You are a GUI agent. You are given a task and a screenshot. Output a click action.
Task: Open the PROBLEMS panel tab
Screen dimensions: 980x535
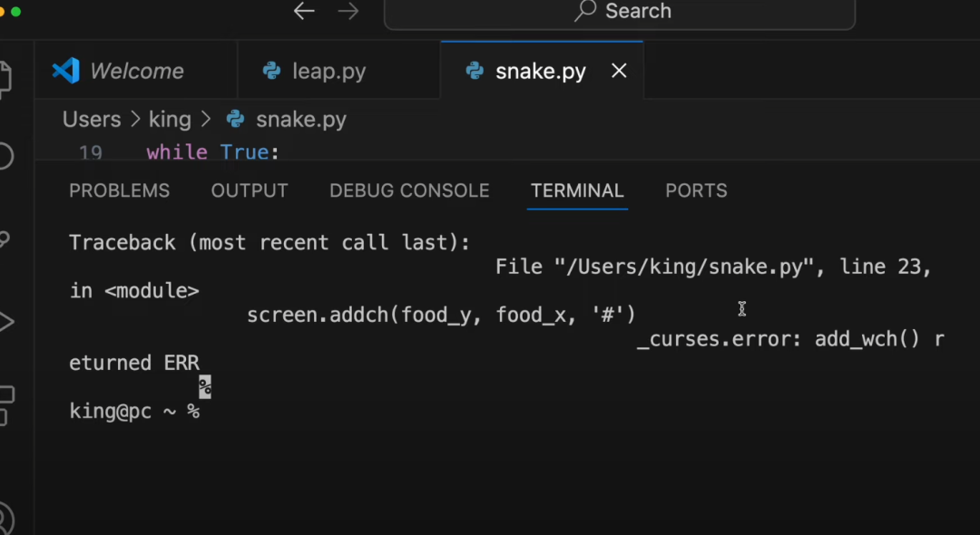(119, 190)
